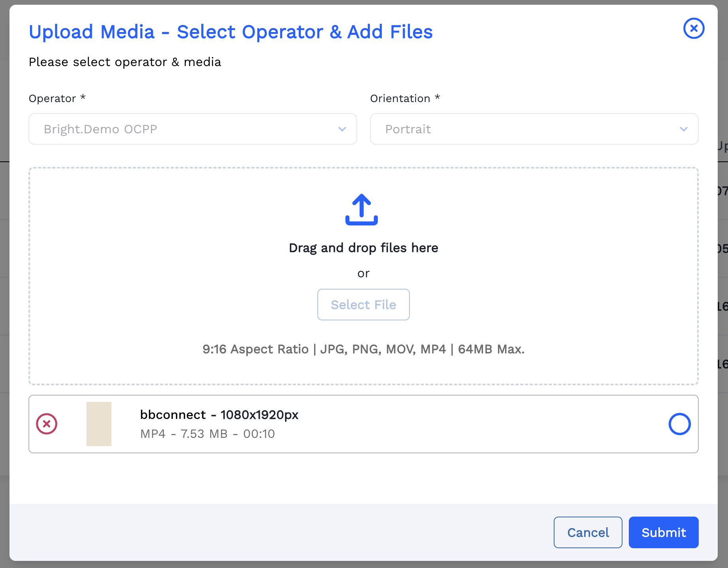Click the 9:16 Aspect Ratio requirements text
Screen dimensions: 728x568
pos(363,349)
